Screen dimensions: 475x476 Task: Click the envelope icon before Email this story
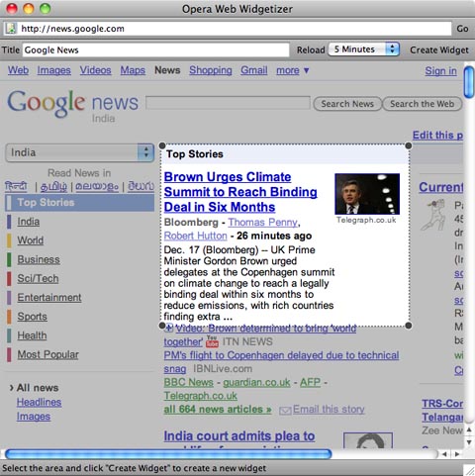285,411
